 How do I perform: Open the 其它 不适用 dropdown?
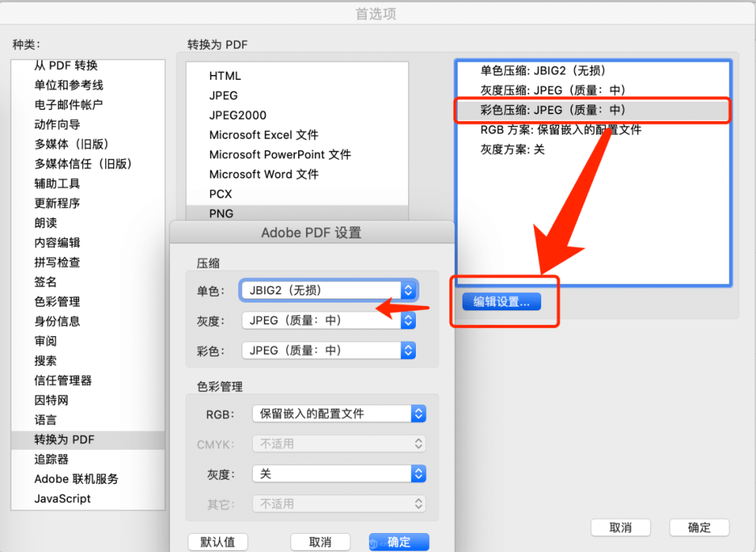coord(339,504)
